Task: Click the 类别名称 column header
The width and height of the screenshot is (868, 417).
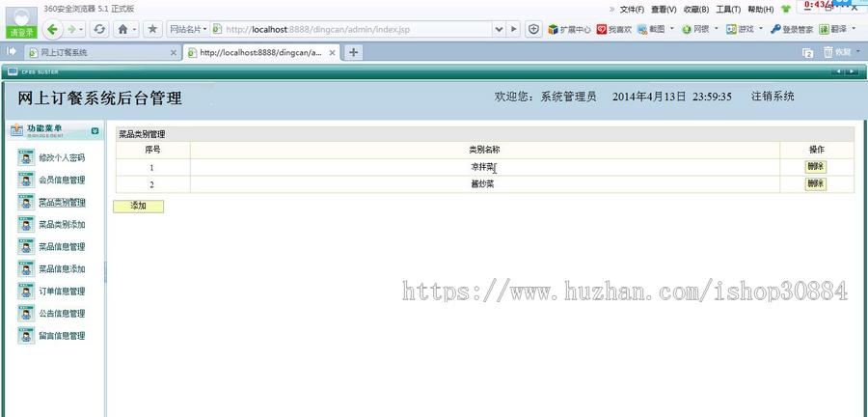Action: coord(485,150)
